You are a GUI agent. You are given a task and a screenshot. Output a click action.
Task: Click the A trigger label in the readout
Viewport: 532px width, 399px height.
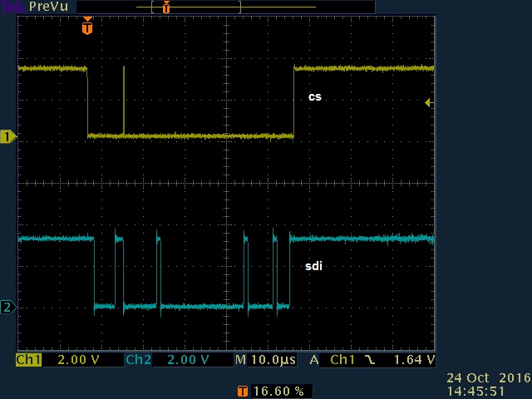click(314, 360)
